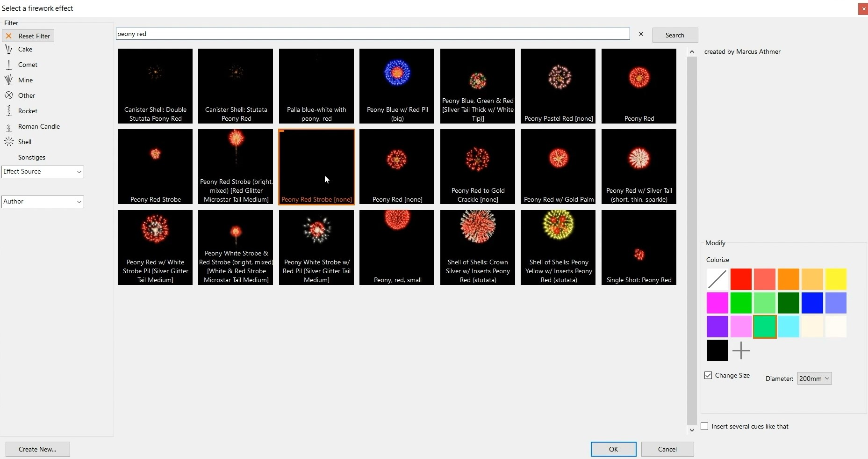The height and width of the screenshot is (459, 868).
Task: Add a custom colorize color with plus
Action: pos(741,350)
